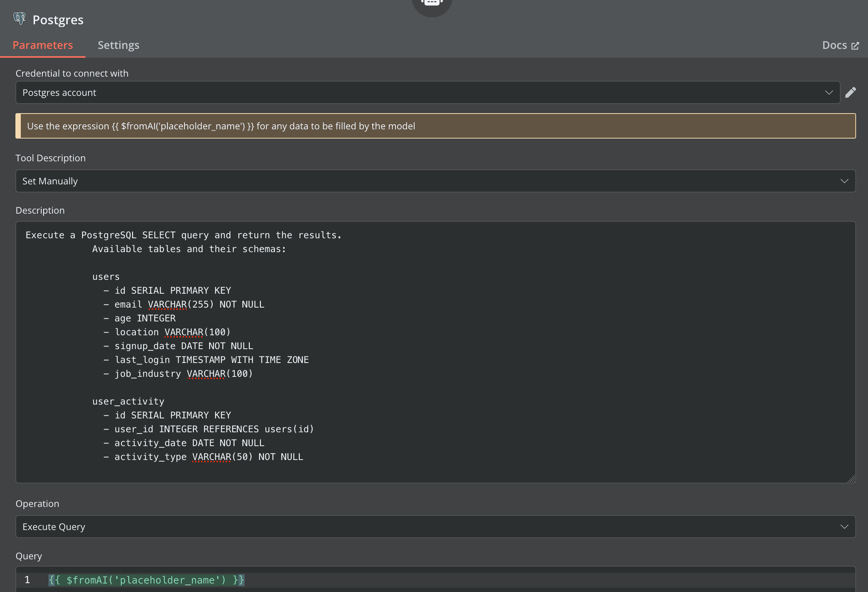Click the 'job_industry VARCHAR(100)' line

178,374
